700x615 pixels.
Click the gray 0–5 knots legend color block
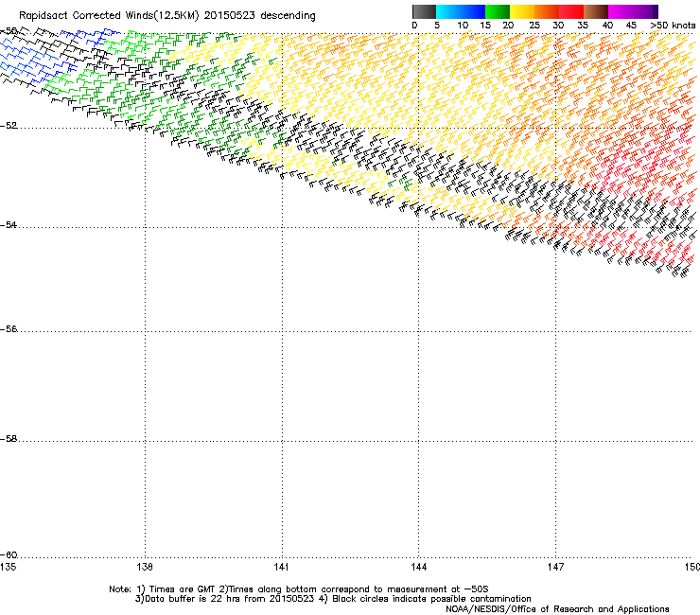tap(425, 11)
